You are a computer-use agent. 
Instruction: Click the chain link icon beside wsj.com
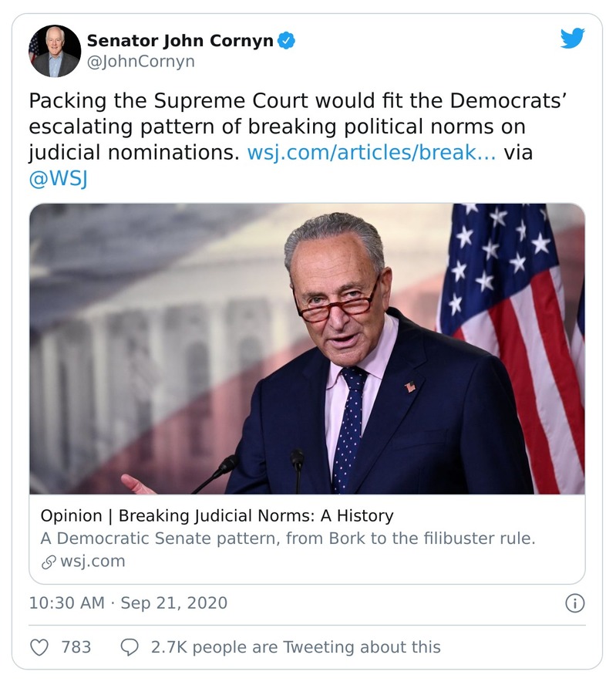click(x=48, y=562)
